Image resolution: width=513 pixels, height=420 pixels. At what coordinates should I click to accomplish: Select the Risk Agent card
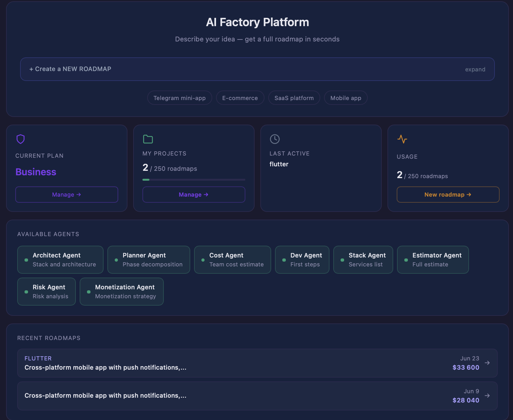47,292
